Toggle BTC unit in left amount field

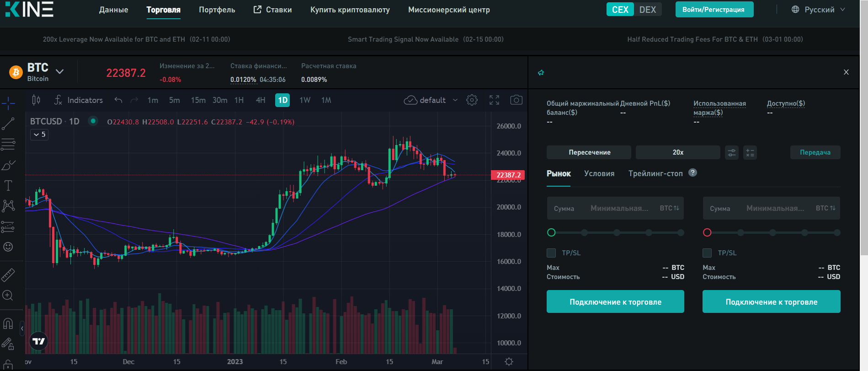coord(670,208)
